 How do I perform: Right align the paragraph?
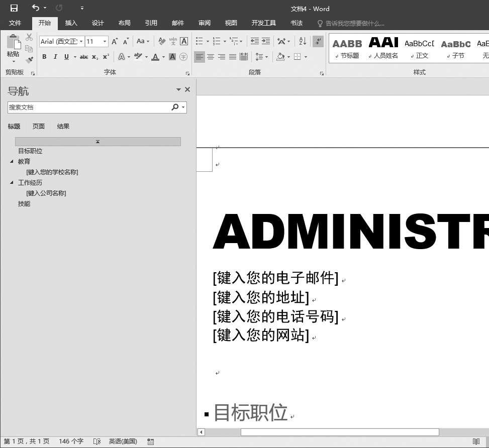[x=222, y=57]
